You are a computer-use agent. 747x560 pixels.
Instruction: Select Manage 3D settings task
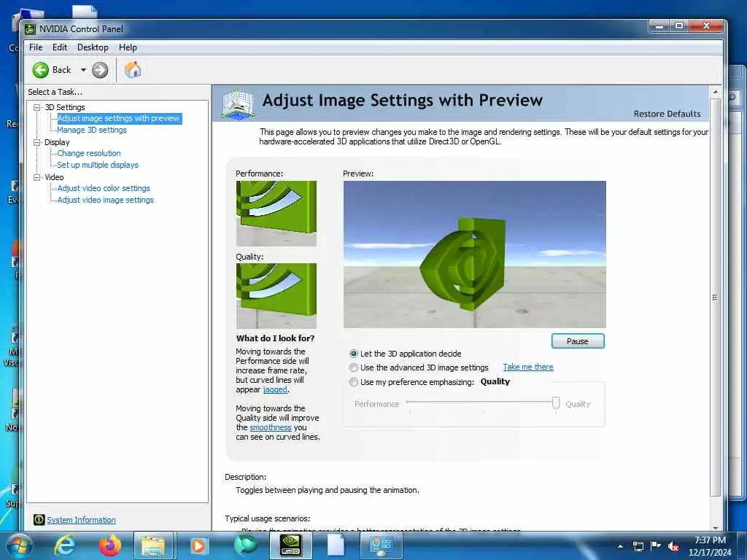pyautogui.click(x=92, y=130)
